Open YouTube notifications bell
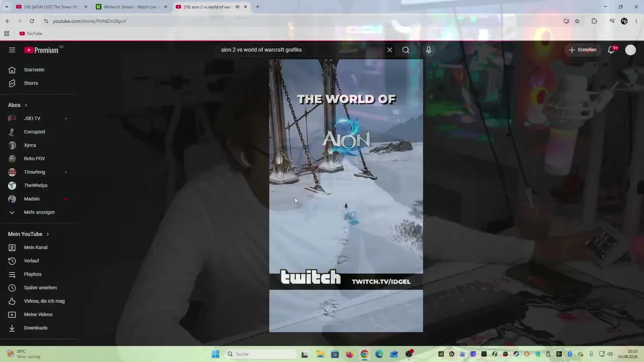The height and width of the screenshot is (362, 644). click(x=611, y=50)
